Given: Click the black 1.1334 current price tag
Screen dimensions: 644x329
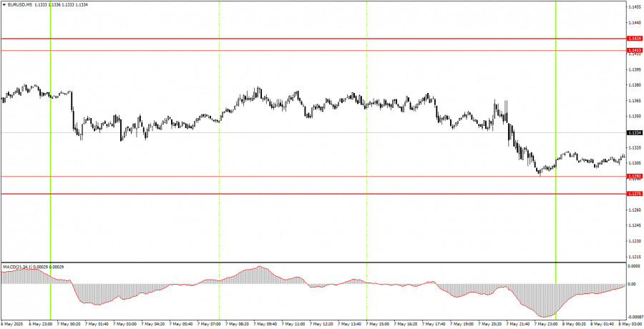Looking at the screenshot, I should 635,132.
